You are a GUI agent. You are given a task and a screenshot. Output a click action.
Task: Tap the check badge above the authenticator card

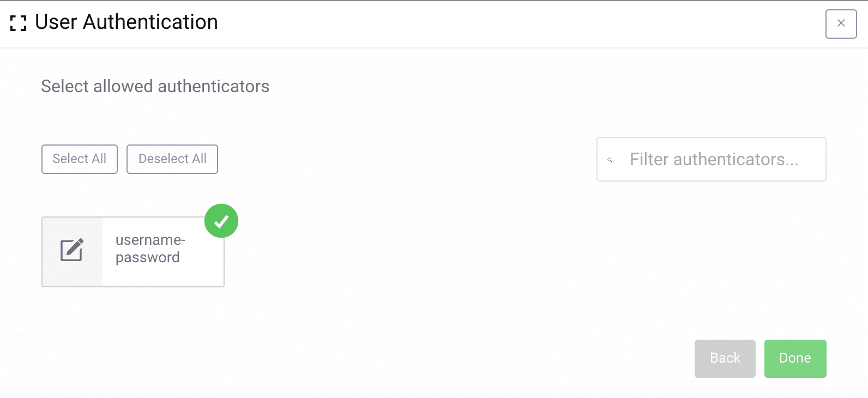tap(221, 220)
